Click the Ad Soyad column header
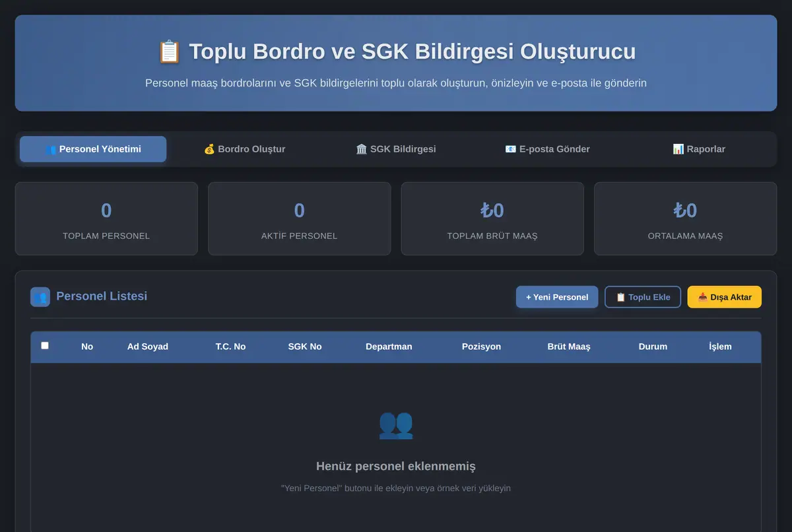 (x=148, y=347)
